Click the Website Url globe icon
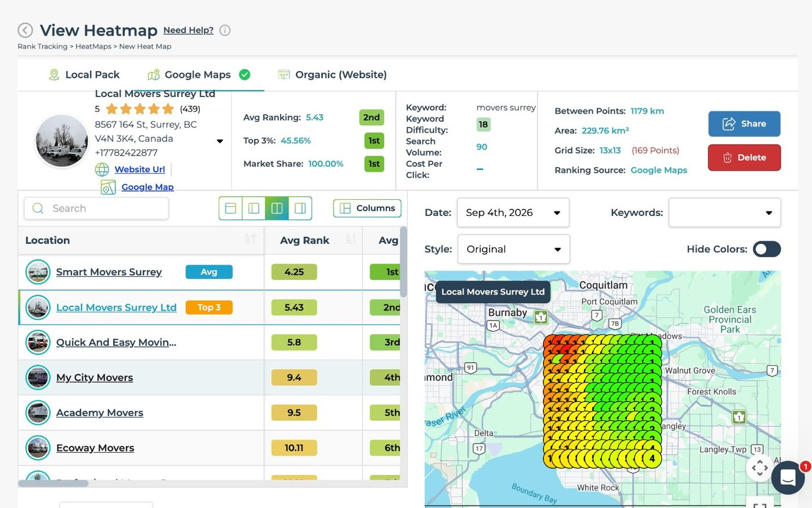 coord(102,170)
